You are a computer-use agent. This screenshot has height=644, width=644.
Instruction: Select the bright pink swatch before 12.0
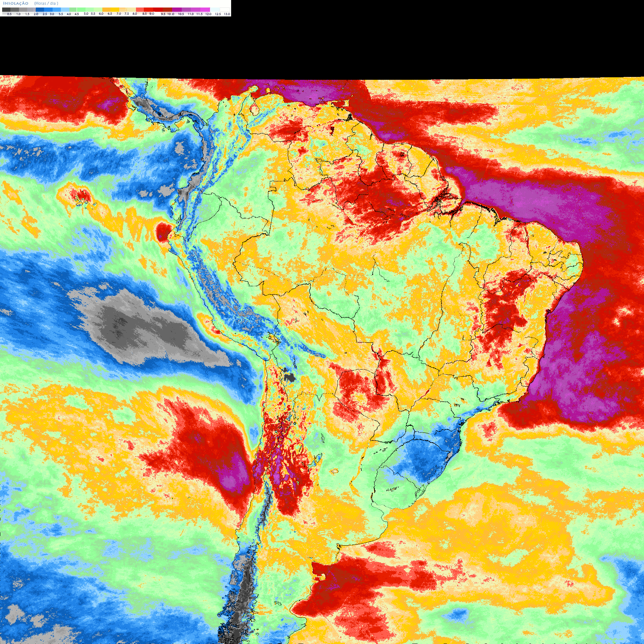click(205, 10)
